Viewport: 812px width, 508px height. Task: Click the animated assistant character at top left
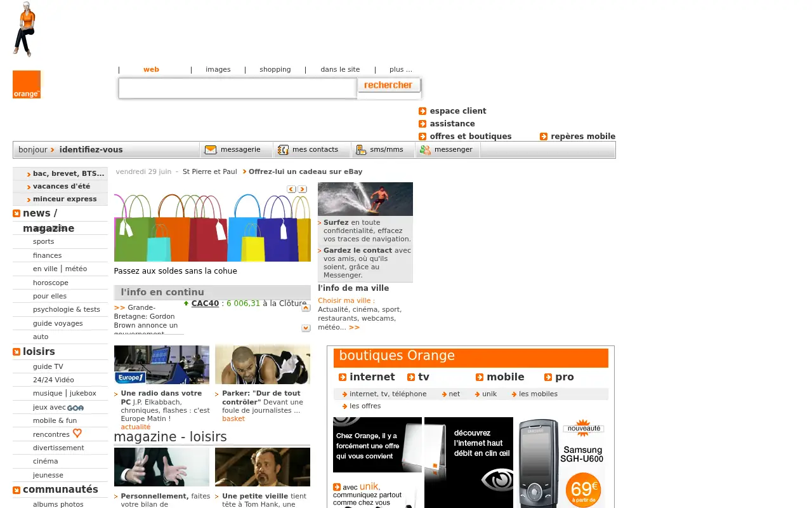click(24, 29)
